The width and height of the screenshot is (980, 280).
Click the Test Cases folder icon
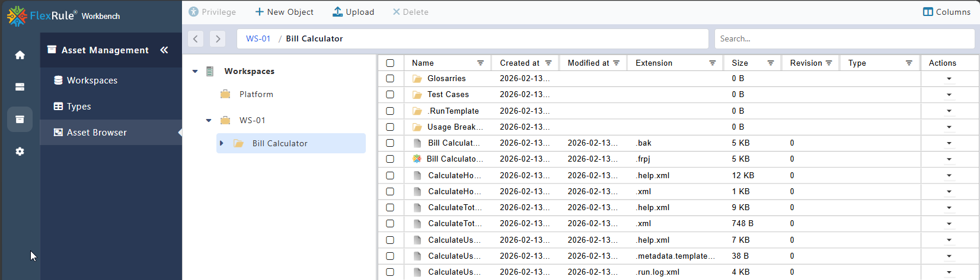417,95
